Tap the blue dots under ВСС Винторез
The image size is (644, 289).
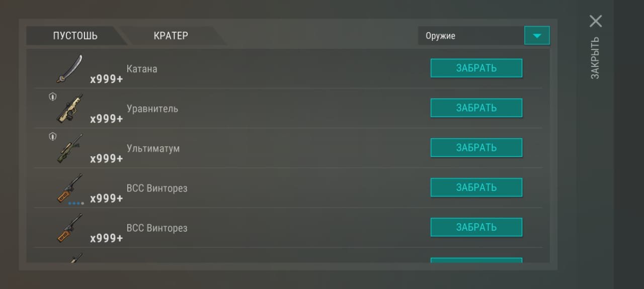pyautogui.click(x=76, y=203)
